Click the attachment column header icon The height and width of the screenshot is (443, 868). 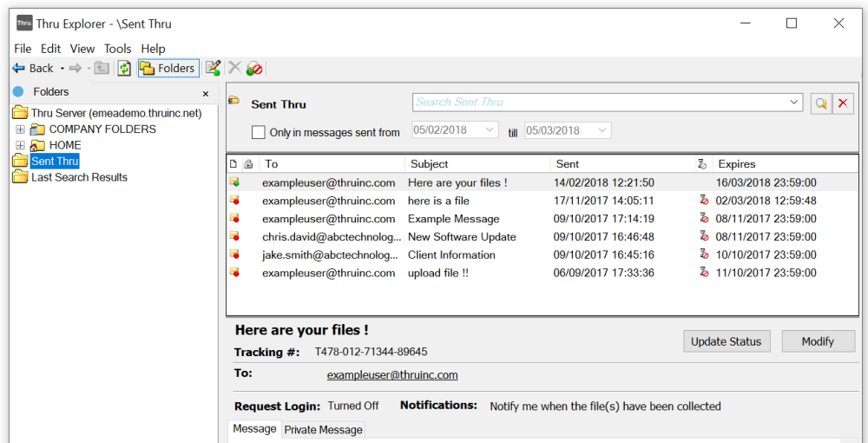(233, 164)
